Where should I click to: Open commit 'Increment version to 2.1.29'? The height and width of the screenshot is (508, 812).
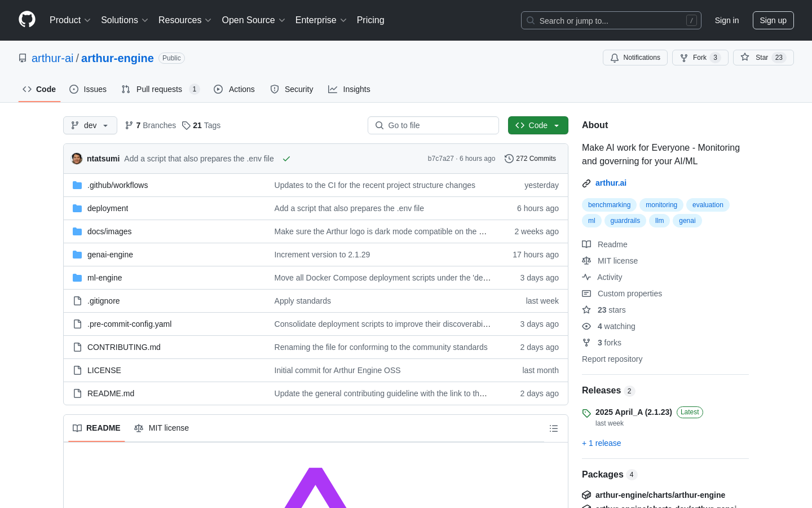tap(322, 255)
